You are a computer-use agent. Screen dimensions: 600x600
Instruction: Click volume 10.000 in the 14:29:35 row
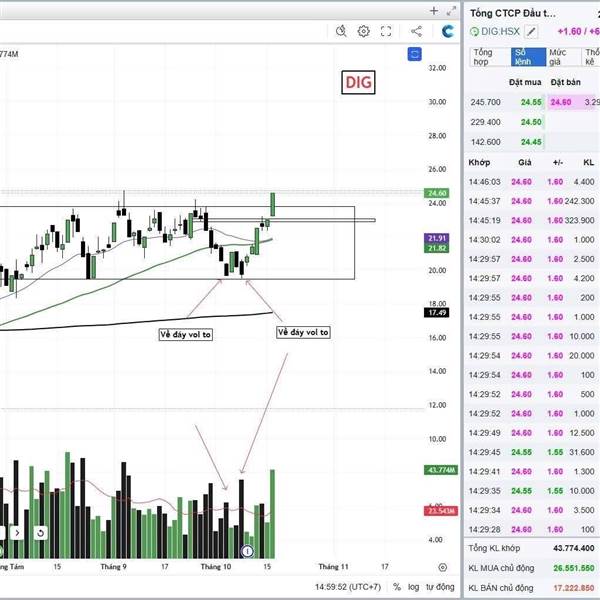pos(582,491)
